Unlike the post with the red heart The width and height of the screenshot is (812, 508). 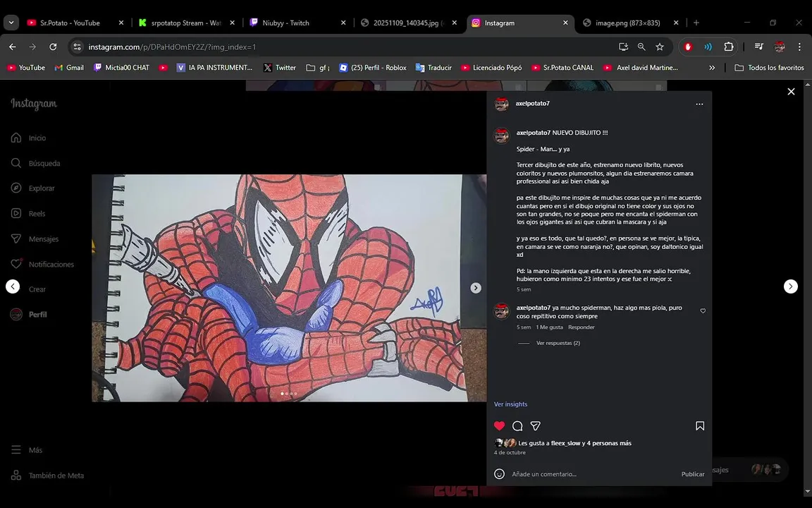click(499, 426)
